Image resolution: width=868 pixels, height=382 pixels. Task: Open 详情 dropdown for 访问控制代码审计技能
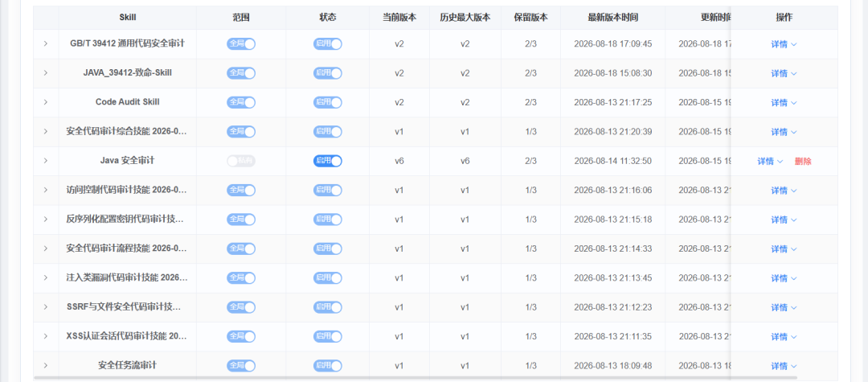tap(784, 191)
